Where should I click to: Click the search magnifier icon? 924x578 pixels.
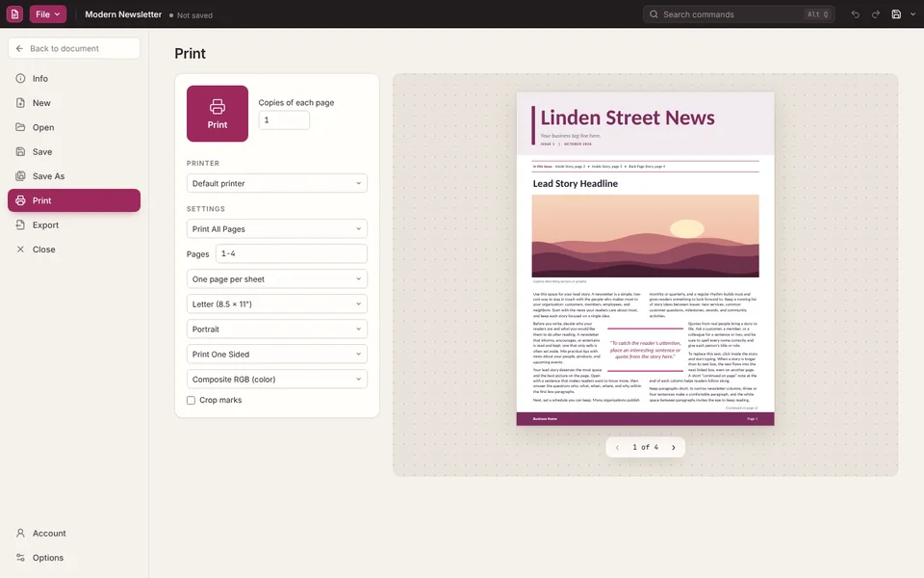pos(654,14)
